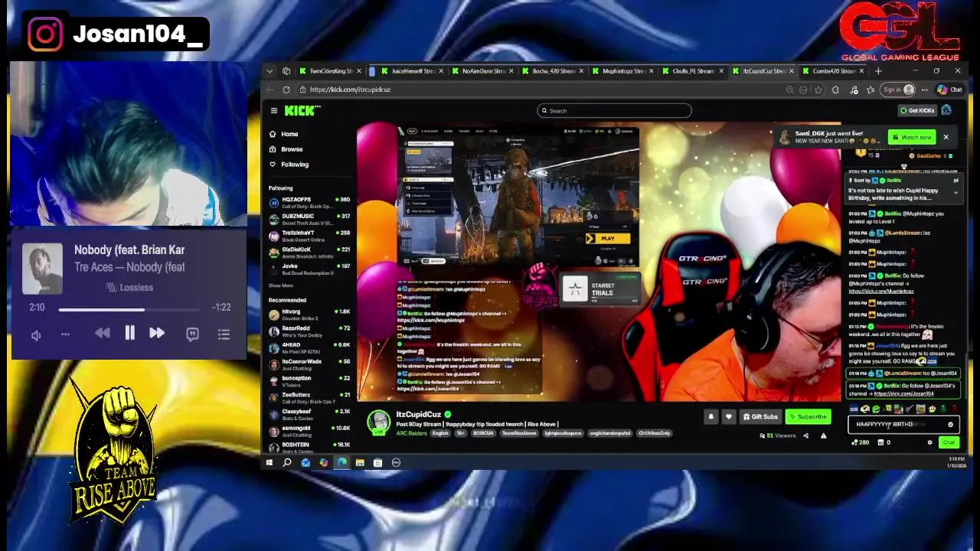980x551 pixels.
Task: Open chat settings gear icon
Action: (929, 442)
